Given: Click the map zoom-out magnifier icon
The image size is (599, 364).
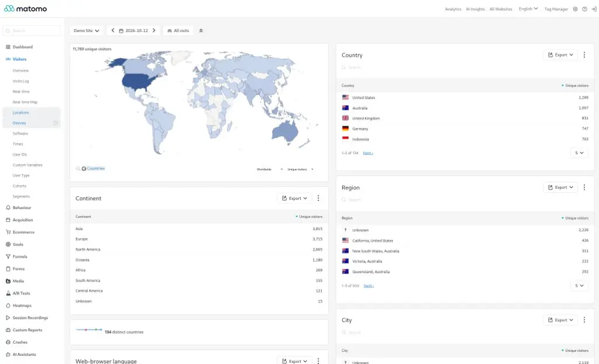Looking at the screenshot, I should pyautogui.click(x=78, y=168).
